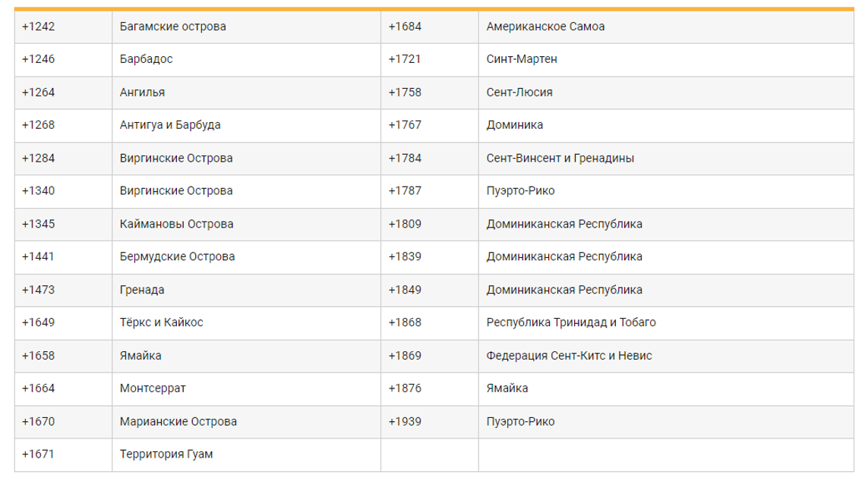Click the Республика Тринидад и Тобаго cell
Image resolution: width=868 pixels, height=481 pixels.
[x=571, y=322]
